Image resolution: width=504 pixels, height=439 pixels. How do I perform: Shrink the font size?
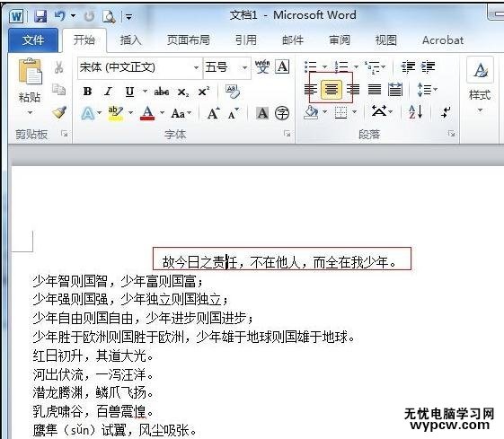pyautogui.click(x=234, y=113)
